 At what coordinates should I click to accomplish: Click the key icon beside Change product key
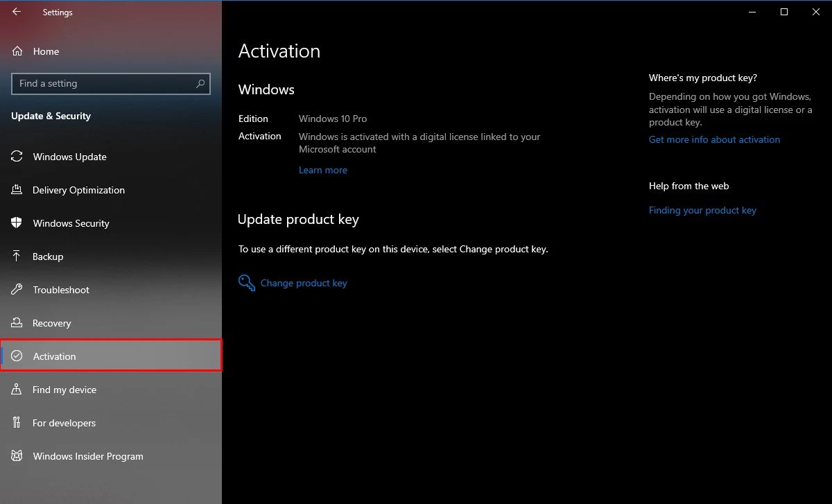pos(247,283)
